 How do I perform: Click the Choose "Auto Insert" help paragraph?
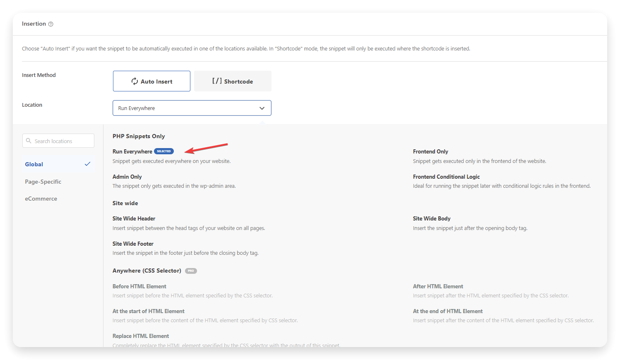(x=246, y=48)
